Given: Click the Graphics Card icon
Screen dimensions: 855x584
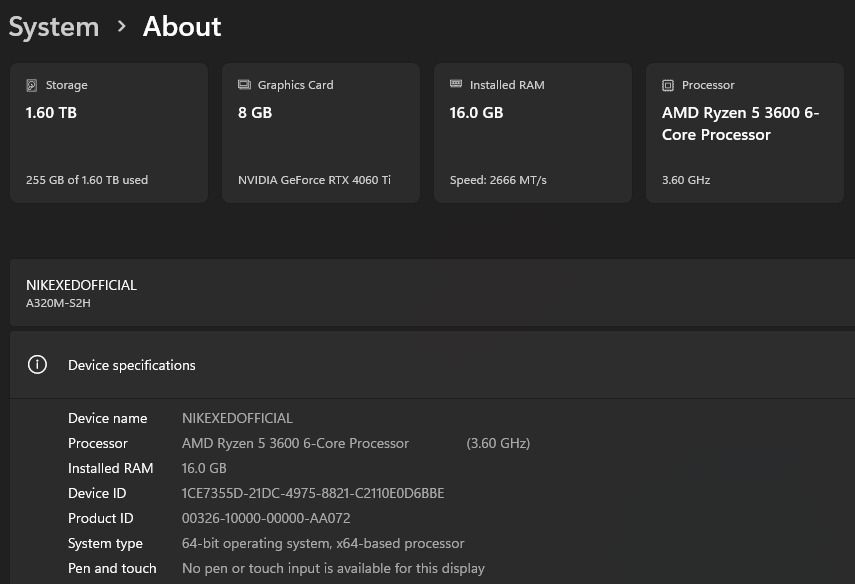Looking at the screenshot, I should coord(244,85).
